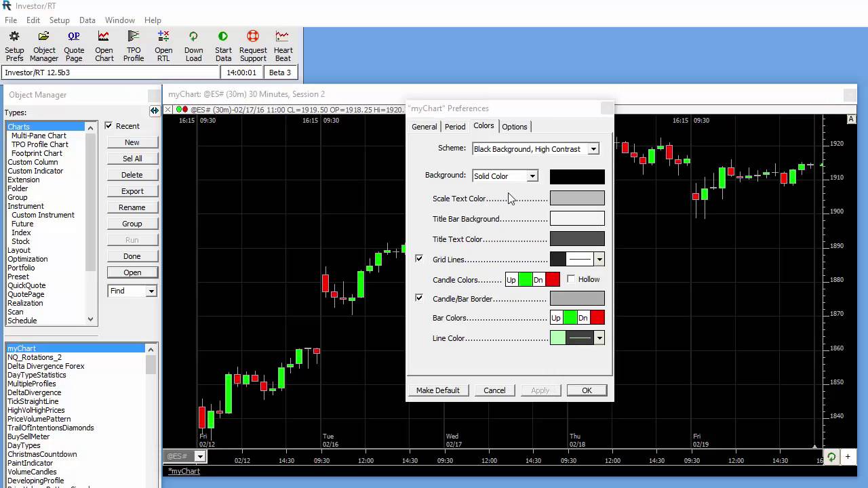Click the Beta 3 status field
This screenshot has width=868, height=488.
click(x=280, y=73)
